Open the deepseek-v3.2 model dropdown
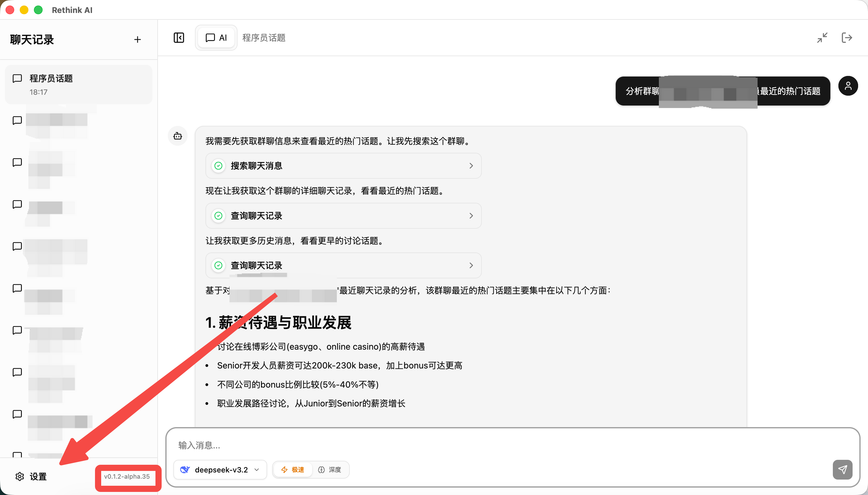868x495 pixels. coord(220,469)
